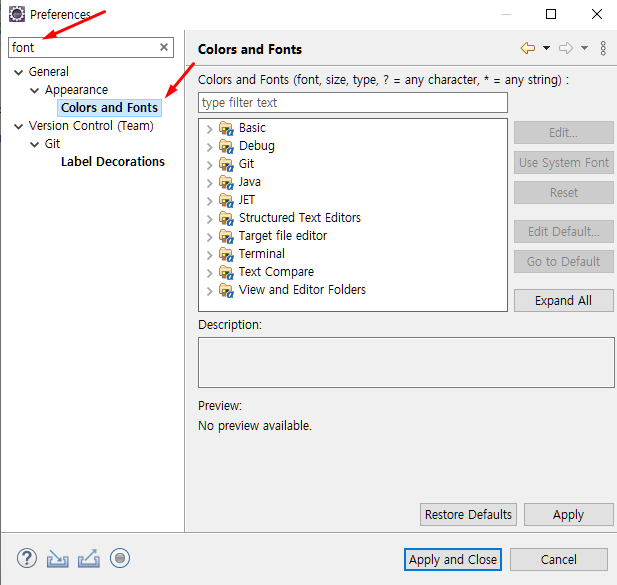Select Colors and Fonts in left tree
The height and width of the screenshot is (585, 617).
click(109, 108)
